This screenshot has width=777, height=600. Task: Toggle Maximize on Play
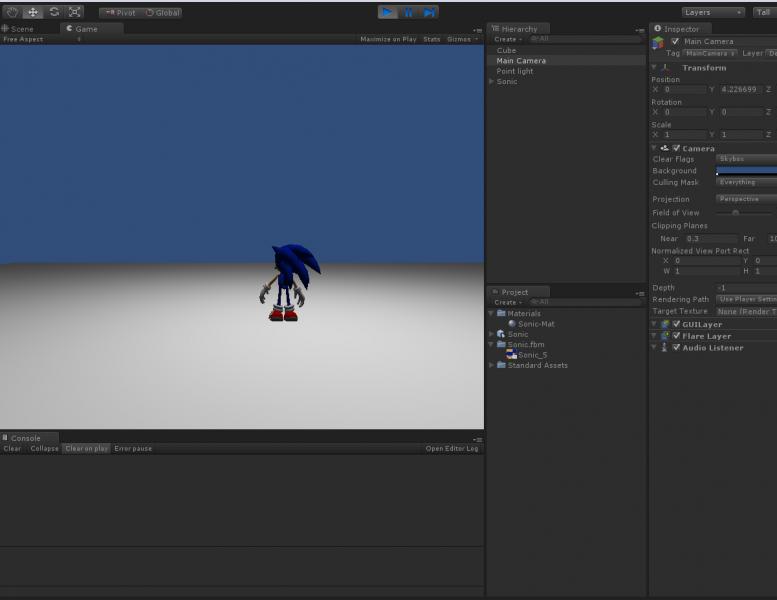pyautogui.click(x=388, y=39)
